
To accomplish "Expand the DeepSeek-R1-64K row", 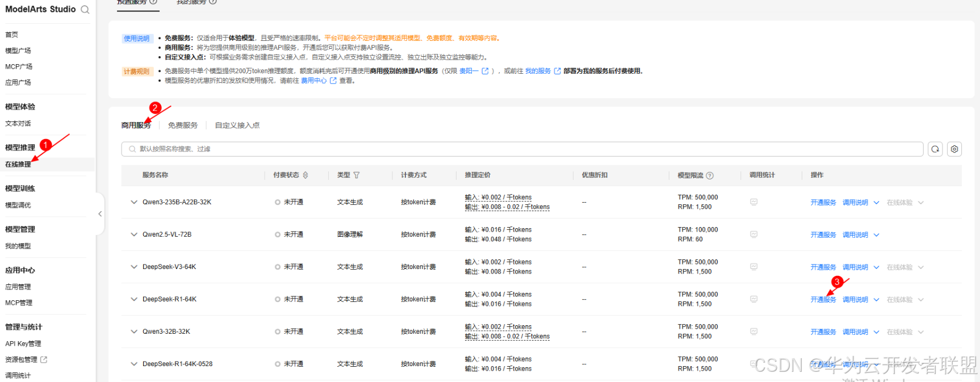I will pos(134,299).
